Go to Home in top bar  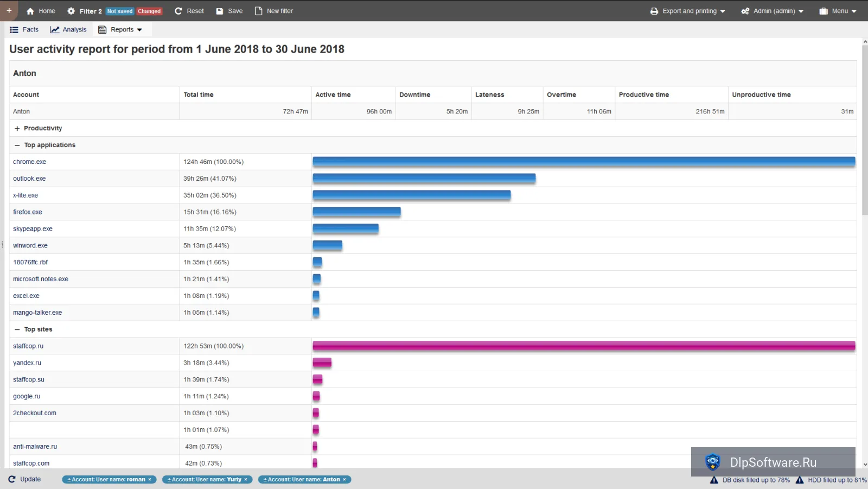[x=41, y=11]
